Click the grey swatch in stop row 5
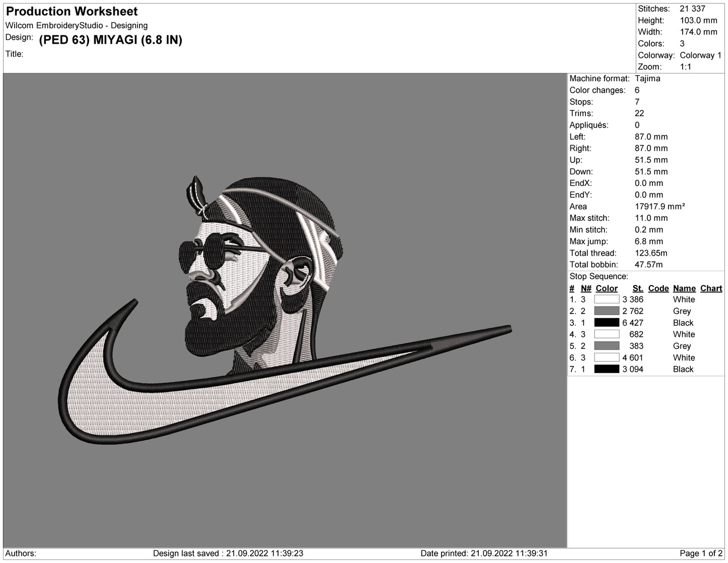Viewport: 728px width, 563px height. 607,346
